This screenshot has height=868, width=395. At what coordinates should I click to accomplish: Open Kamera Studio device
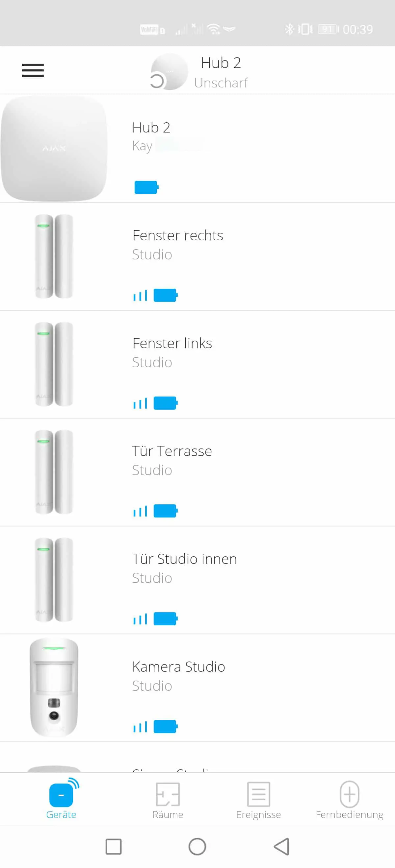coord(197,688)
